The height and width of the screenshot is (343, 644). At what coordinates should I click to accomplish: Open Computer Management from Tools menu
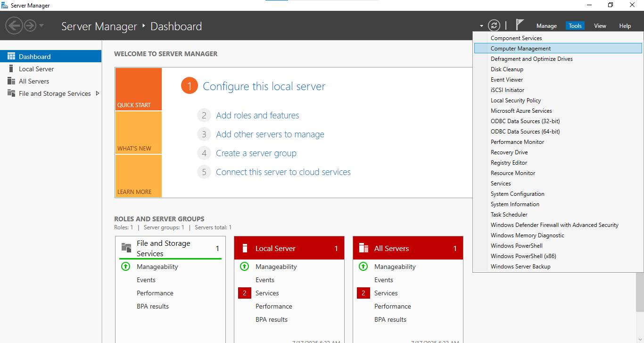(x=558, y=49)
